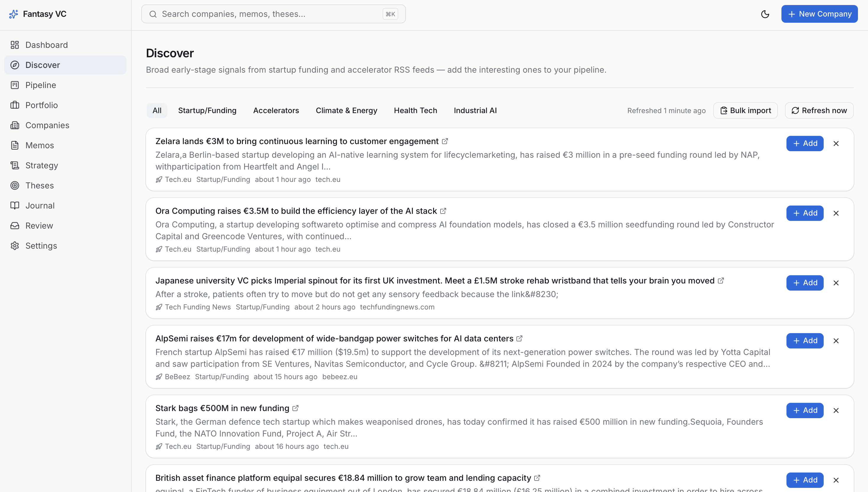
Task: Dismiss the Ora Computing card
Action: point(836,213)
